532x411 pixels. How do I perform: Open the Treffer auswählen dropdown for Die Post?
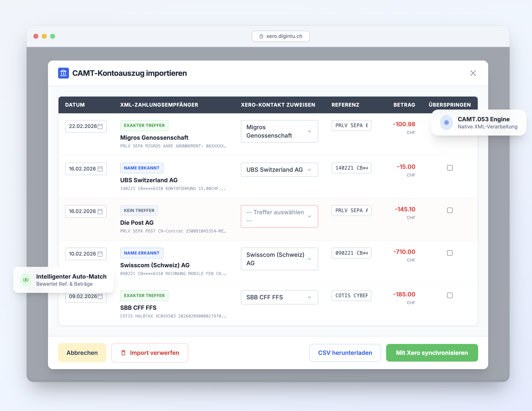[x=279, y=216]
